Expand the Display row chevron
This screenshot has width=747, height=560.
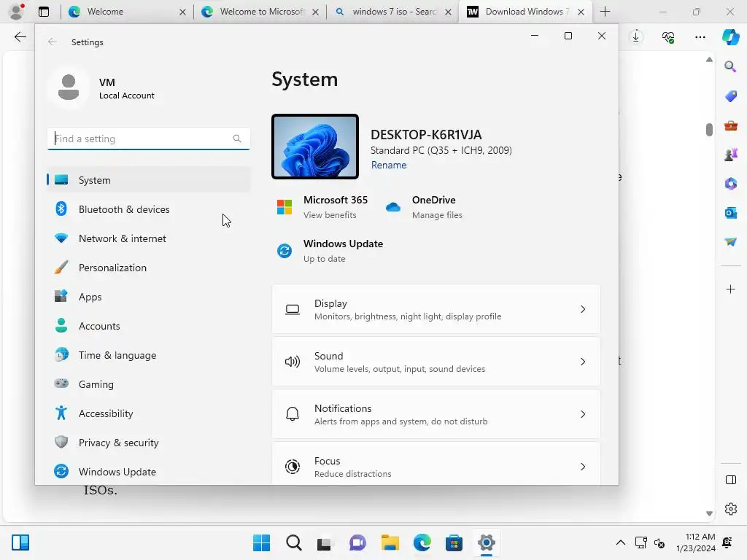(583, 309)
